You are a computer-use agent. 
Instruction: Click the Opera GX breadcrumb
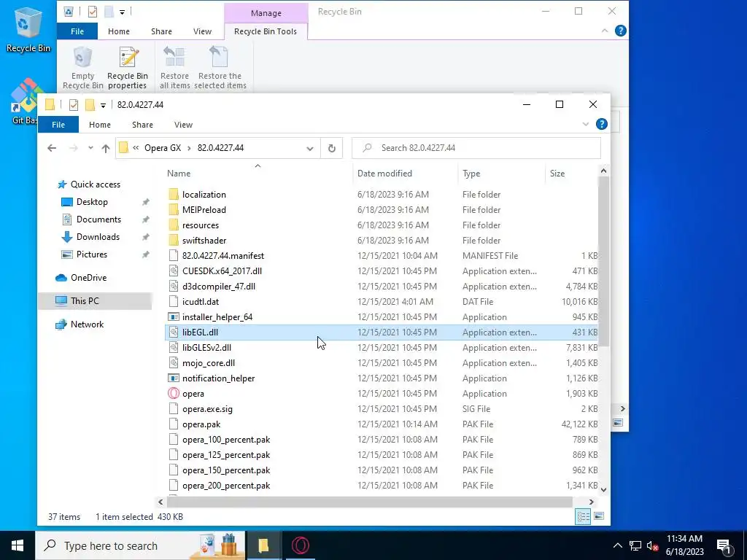[163, 148]
